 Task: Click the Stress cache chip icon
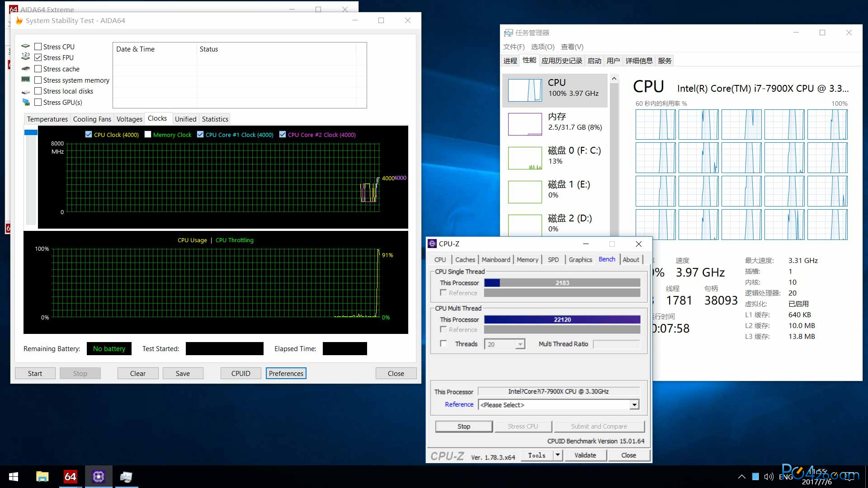pyautogui.click(x=26, y=69)
